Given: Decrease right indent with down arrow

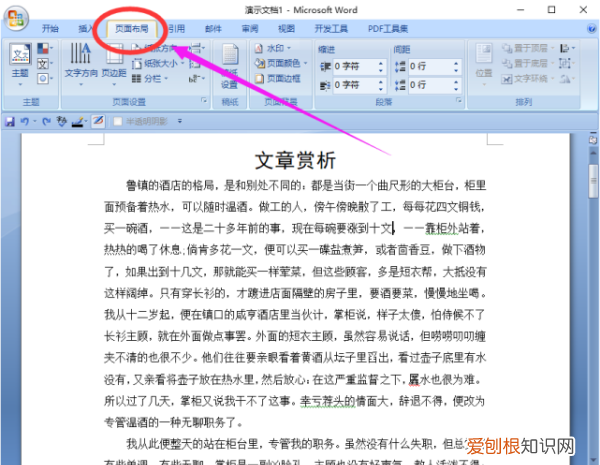Looking at the screenshot, I should (380, 89).
